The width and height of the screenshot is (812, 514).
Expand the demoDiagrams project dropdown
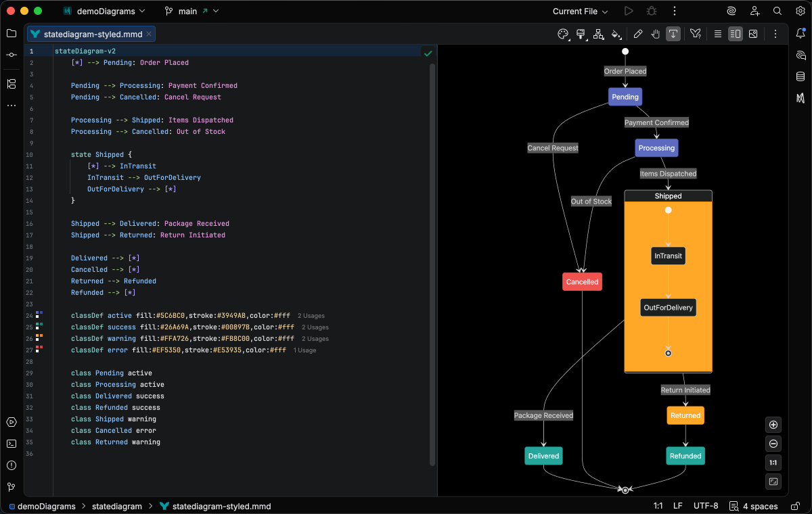(x=111, y=11)
